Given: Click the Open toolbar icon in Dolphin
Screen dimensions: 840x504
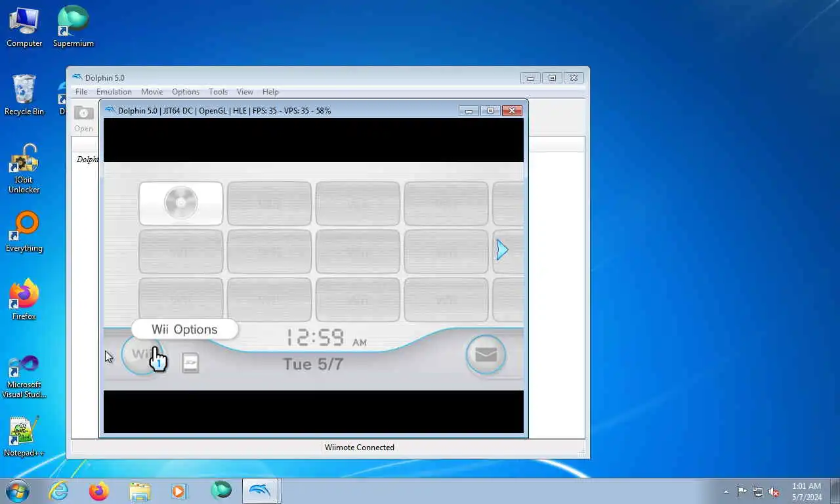Looking at the screenshot, I should pyautogui.click(x=83, y=118).
